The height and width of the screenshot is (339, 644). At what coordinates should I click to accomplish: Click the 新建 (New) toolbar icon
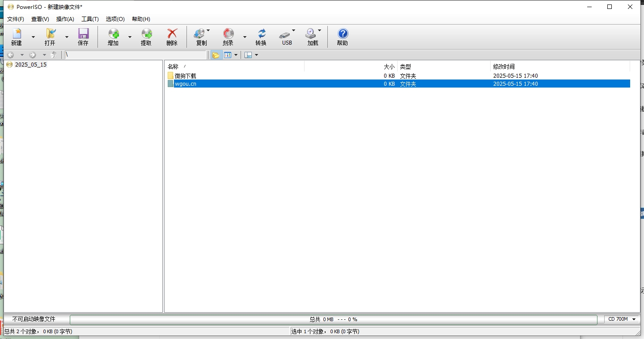[17, 33]
